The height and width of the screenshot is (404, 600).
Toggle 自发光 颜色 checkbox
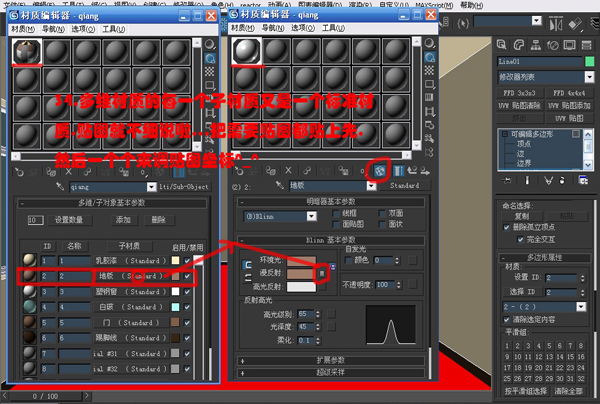[348, 260]
